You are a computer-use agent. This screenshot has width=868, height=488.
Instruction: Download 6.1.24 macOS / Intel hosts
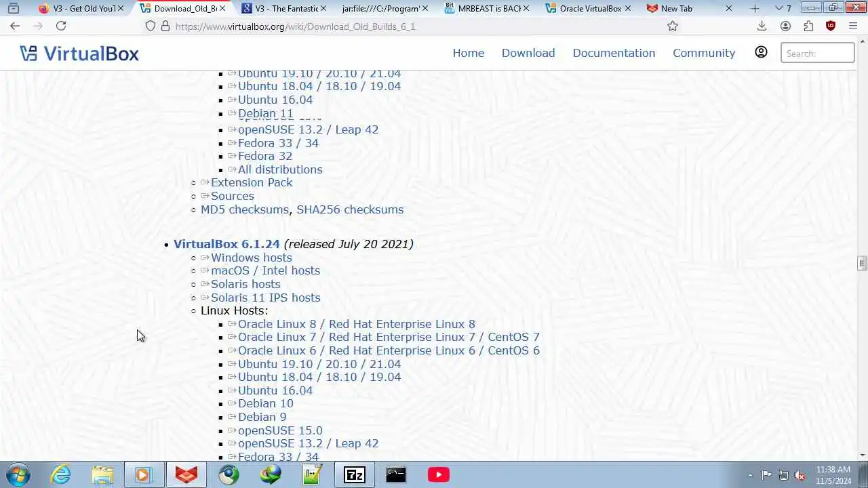tap(265, 270)
